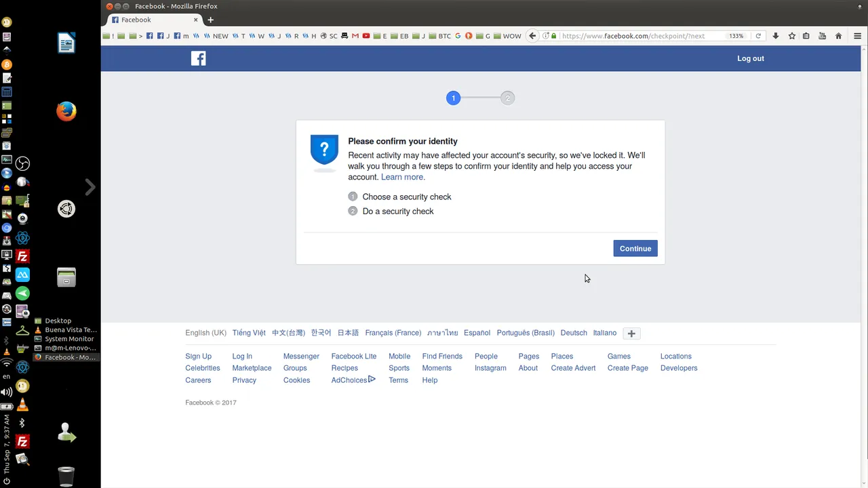
Task: Click the Wi-Fi indicator in the panel
Action: 7,363
